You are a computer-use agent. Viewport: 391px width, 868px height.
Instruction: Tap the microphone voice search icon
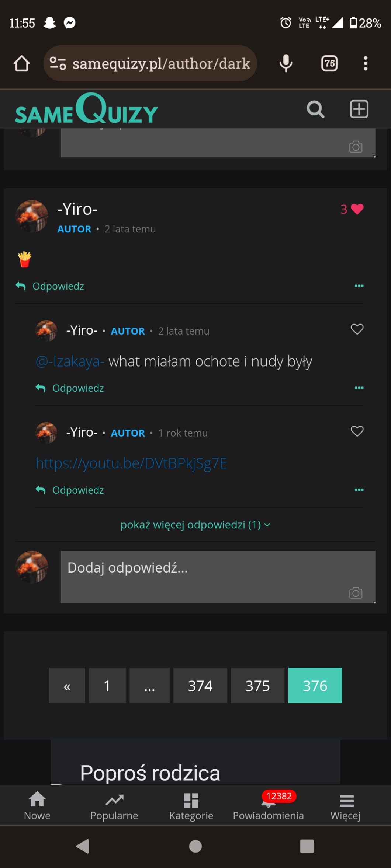286,63
